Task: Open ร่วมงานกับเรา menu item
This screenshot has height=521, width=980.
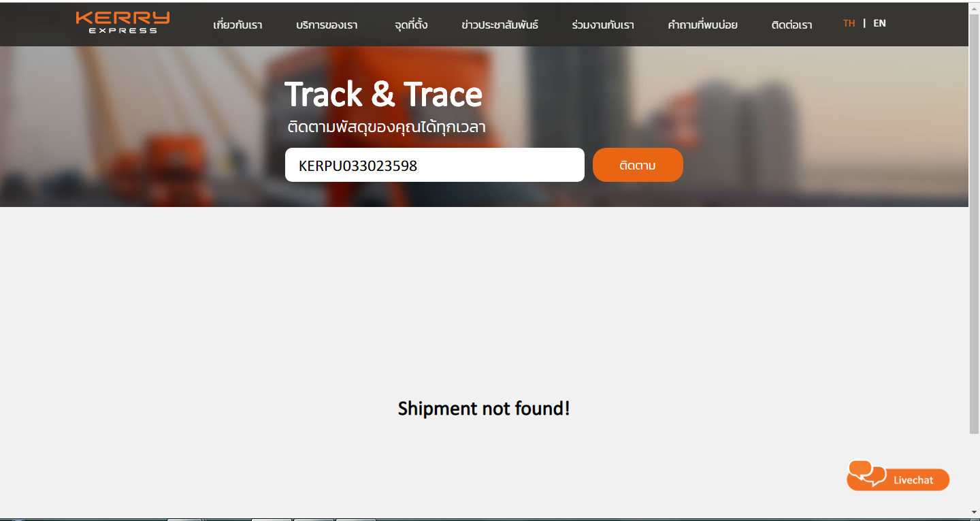Action: (x=603, y=25)
